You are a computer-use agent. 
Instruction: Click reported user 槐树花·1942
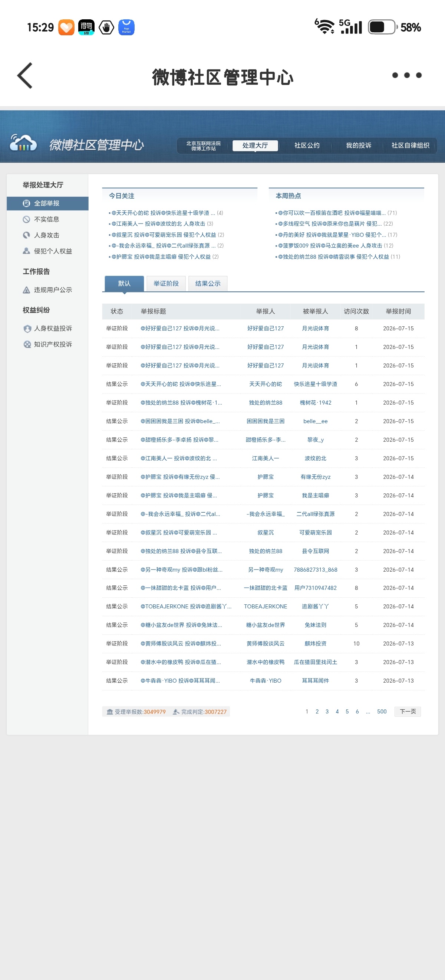click(316, 402)
